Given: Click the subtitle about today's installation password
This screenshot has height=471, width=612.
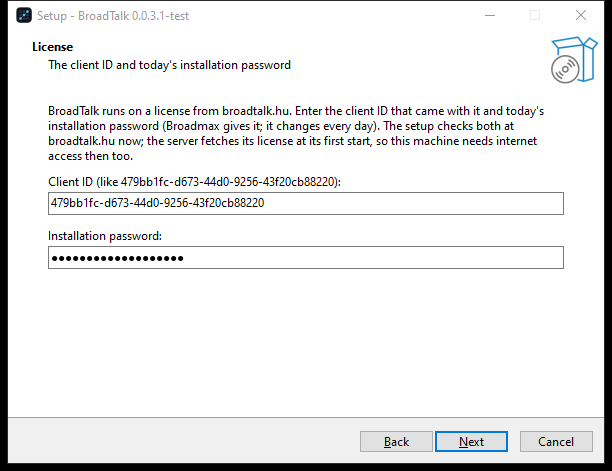Looking at the screenshot, I should [169, 65].
